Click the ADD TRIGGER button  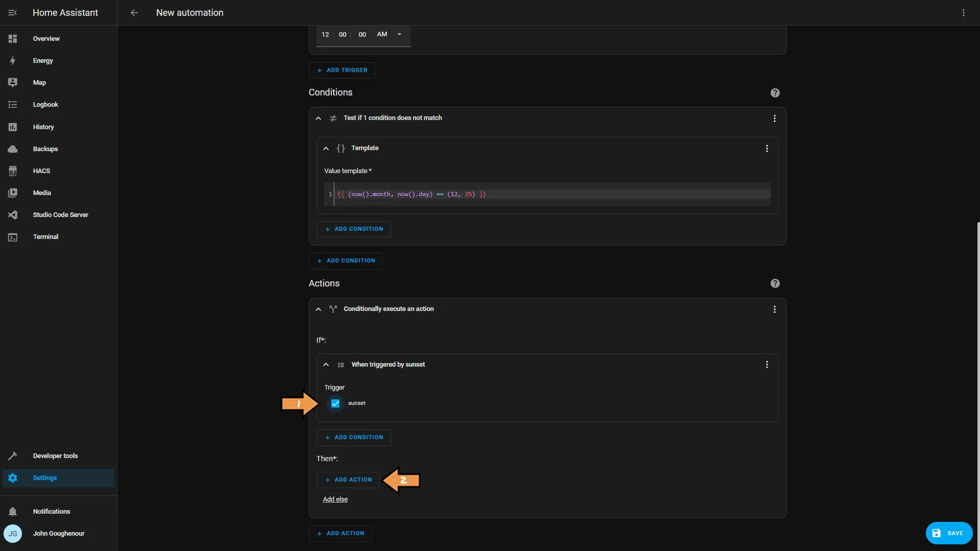(x=342, y=70)
